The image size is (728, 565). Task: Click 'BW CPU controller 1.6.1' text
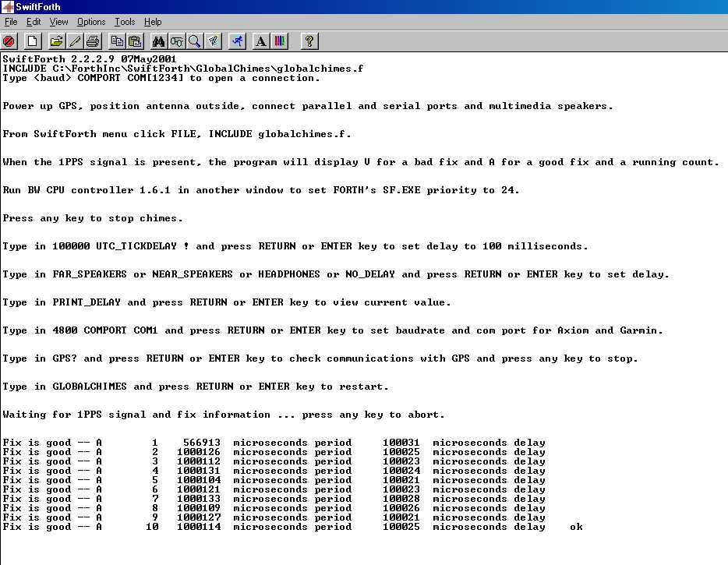point(98,190)
